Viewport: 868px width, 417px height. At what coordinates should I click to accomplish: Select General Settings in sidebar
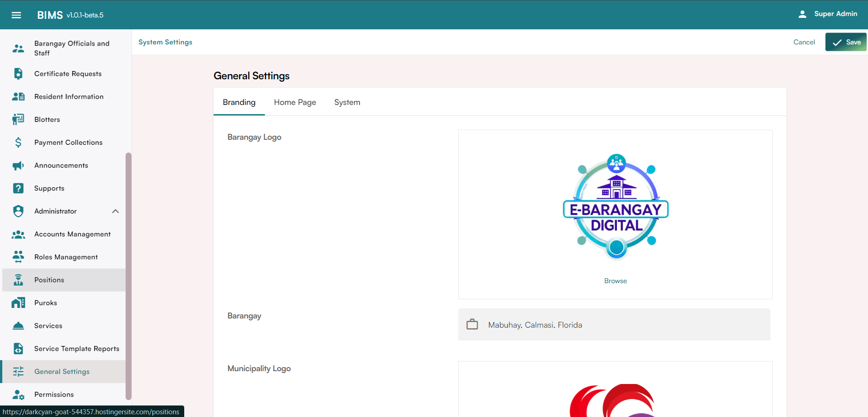pos(64,372)
